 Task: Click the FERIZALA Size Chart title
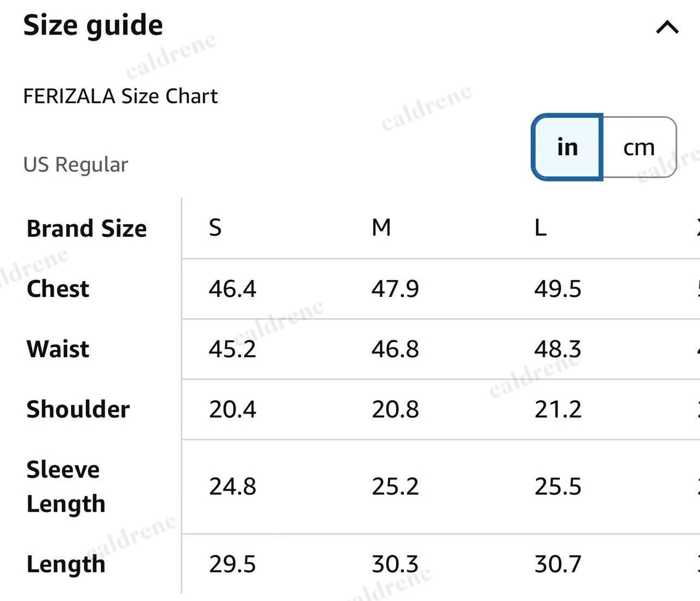click(120, 96)
